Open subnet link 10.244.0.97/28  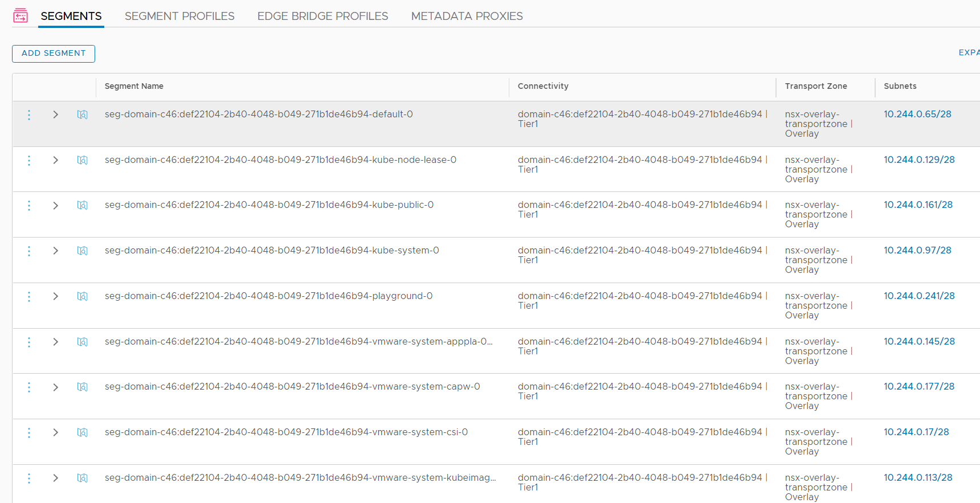pyautogui.click(x=917, y=250)
